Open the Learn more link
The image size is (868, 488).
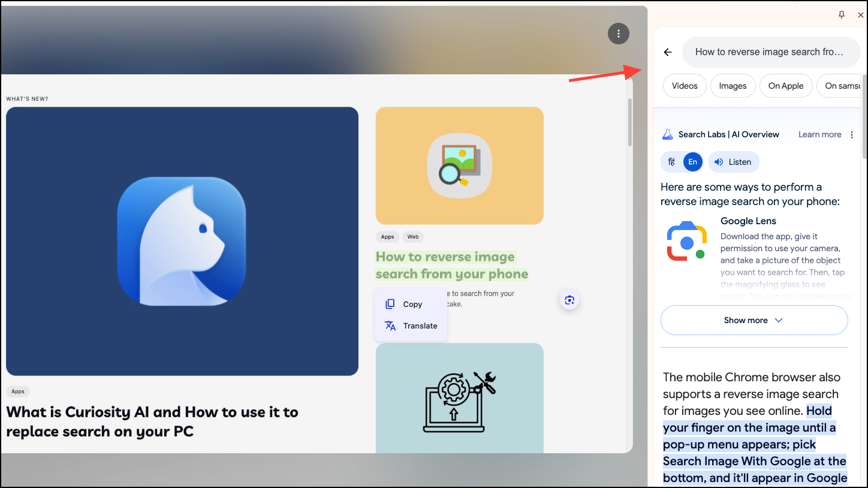(819, 134)
